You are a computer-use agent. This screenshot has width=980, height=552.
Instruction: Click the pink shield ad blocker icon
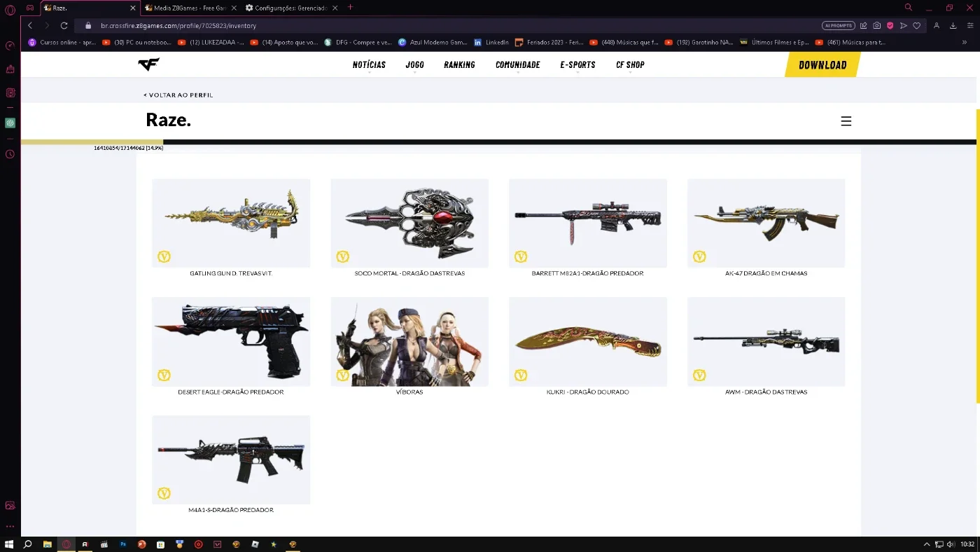tap(890, 25)
